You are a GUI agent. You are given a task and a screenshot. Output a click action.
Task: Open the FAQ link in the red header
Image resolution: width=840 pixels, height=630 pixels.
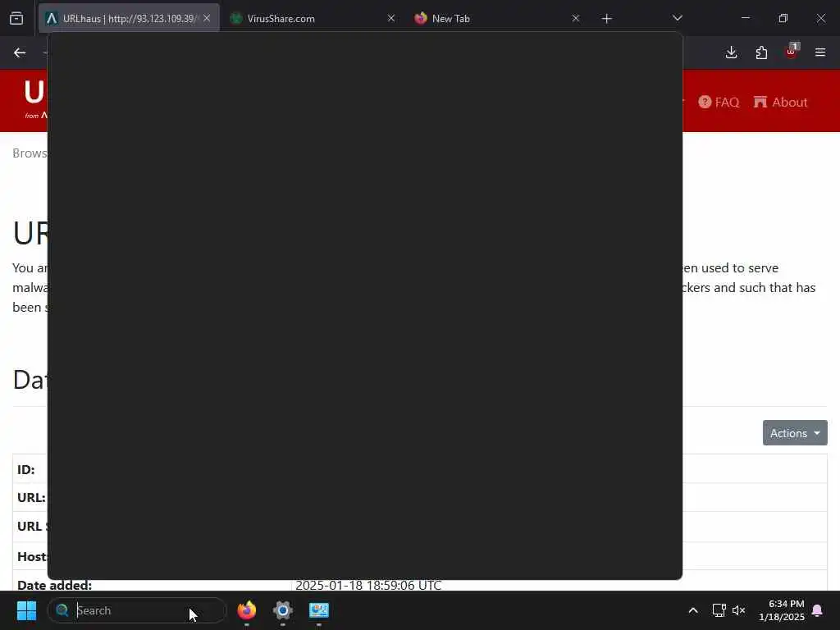point(719,102)
